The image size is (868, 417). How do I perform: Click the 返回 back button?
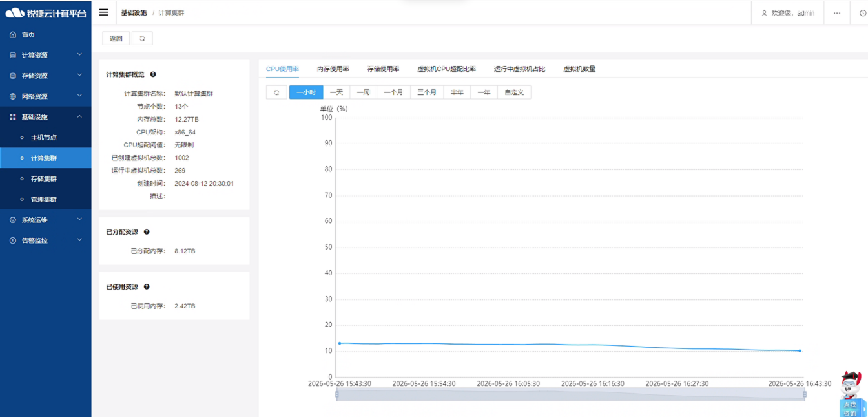pos(116,38)
